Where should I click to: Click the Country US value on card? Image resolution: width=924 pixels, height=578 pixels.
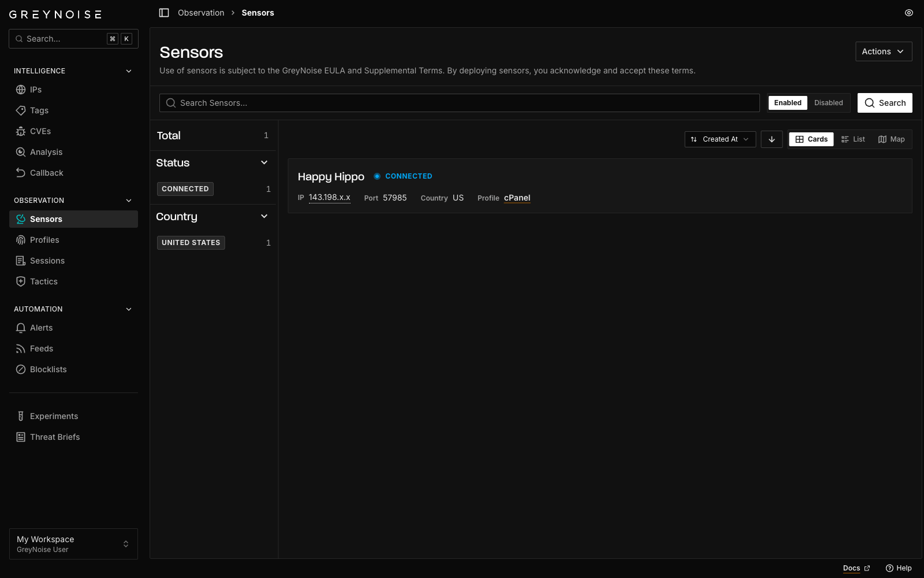459,198
